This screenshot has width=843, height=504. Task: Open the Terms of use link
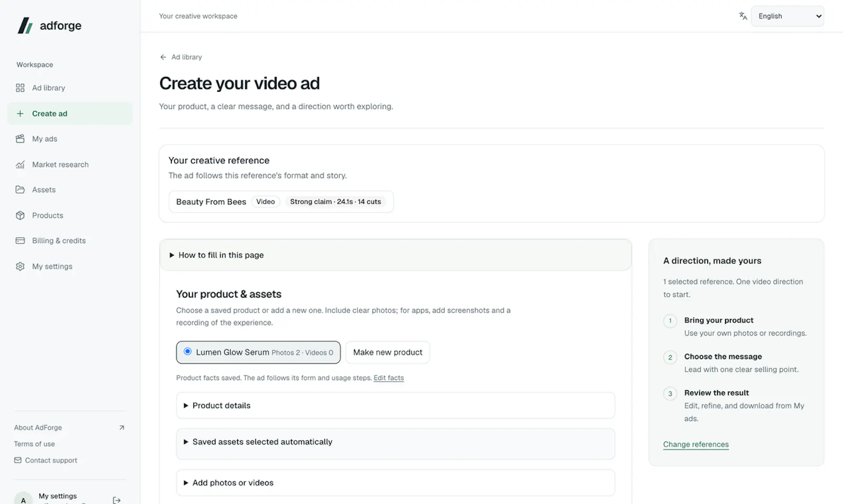pos(34,444)
